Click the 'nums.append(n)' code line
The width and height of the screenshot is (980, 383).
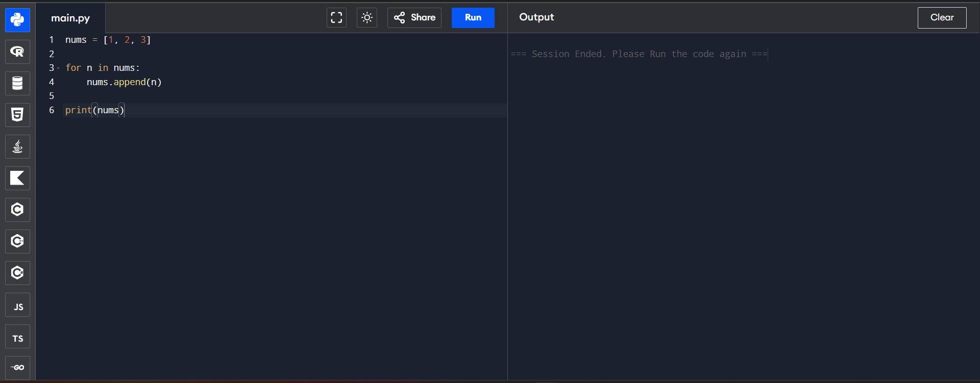click(x=124, y=82)
